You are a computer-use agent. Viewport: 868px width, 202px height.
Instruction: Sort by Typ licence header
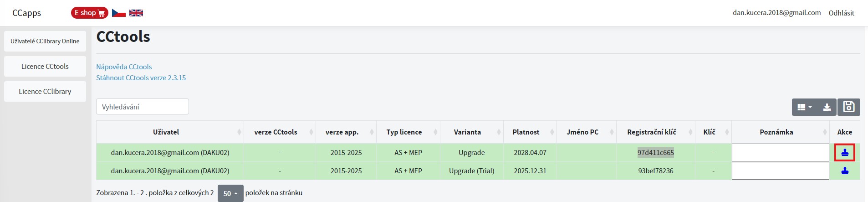[408, 132]
